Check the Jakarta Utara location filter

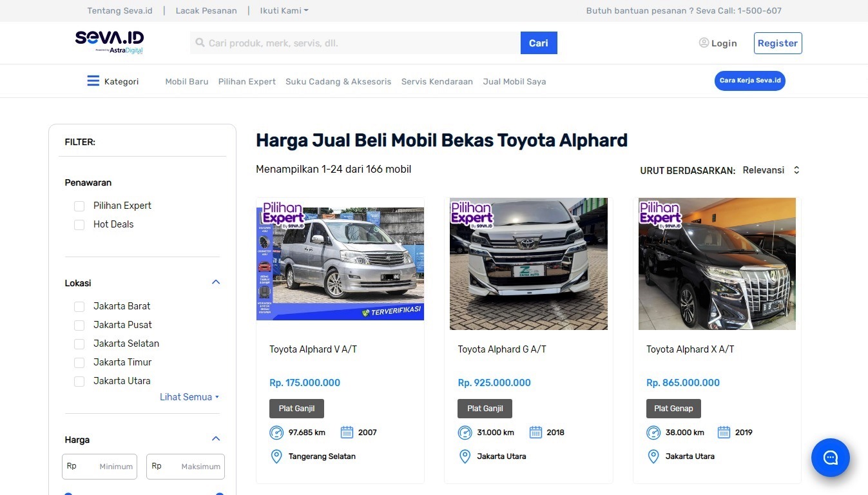click(x=79, y=382)
